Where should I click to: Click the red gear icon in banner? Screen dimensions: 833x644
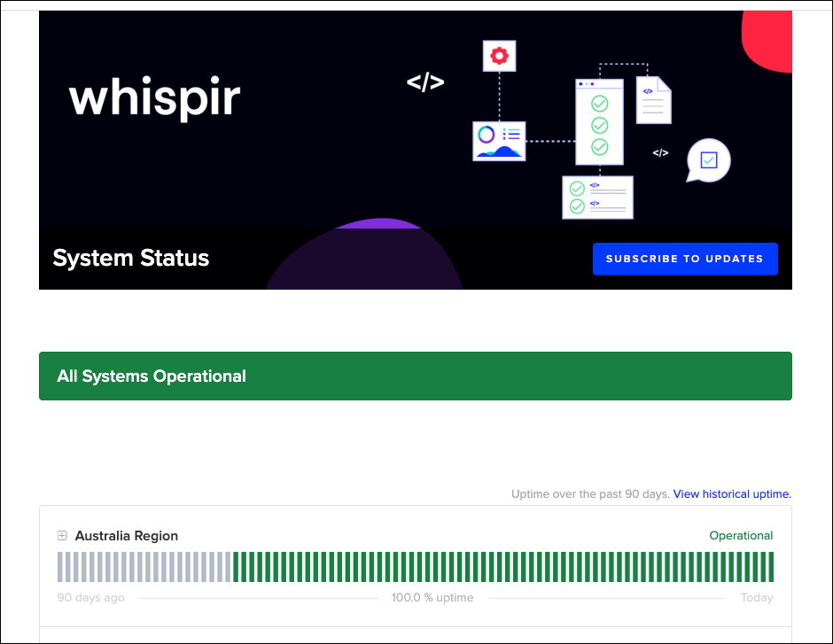500,56
